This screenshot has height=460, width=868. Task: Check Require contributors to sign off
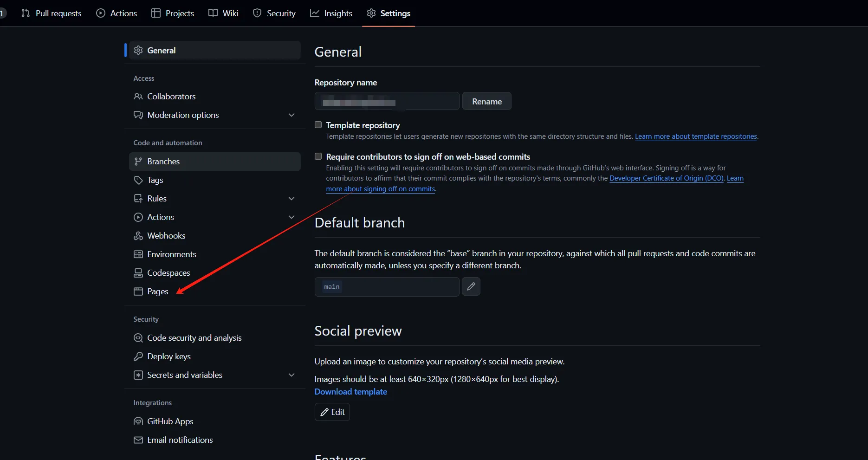coord(318,156)
